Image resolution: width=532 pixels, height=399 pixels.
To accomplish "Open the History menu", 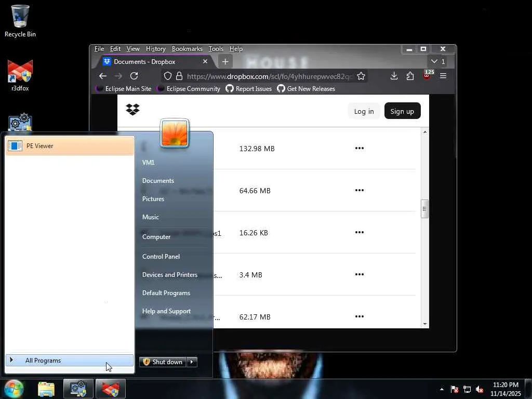I will (x=156, y=49).
